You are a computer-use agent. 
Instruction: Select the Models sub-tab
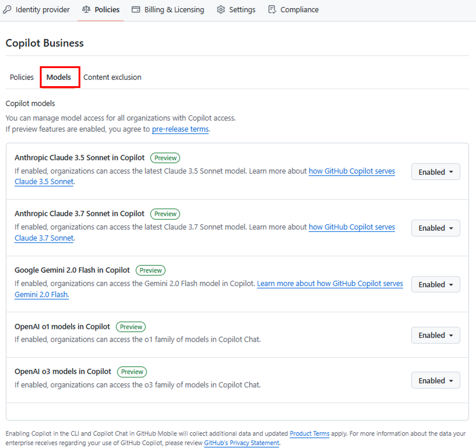[59, 77]
